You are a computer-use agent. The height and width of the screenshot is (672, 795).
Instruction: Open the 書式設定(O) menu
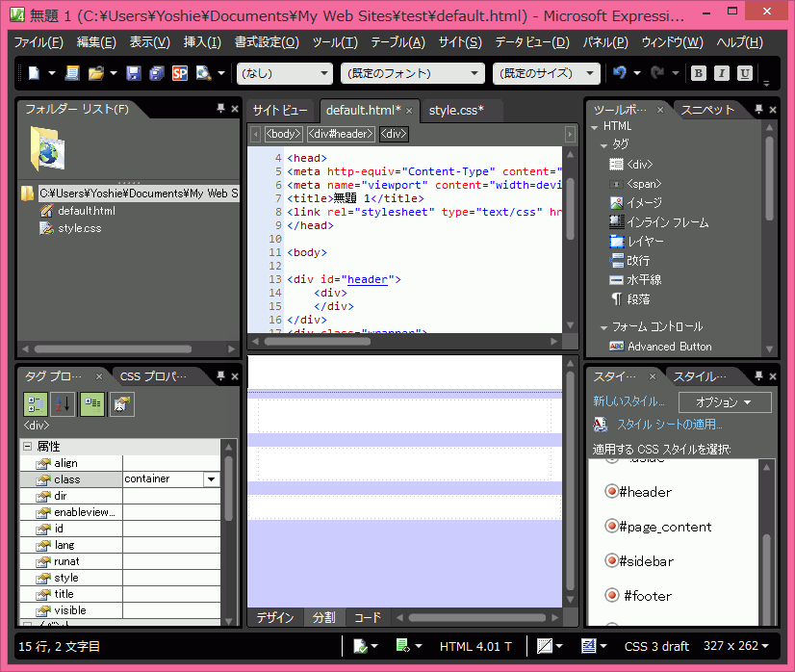tap(264, 42)
